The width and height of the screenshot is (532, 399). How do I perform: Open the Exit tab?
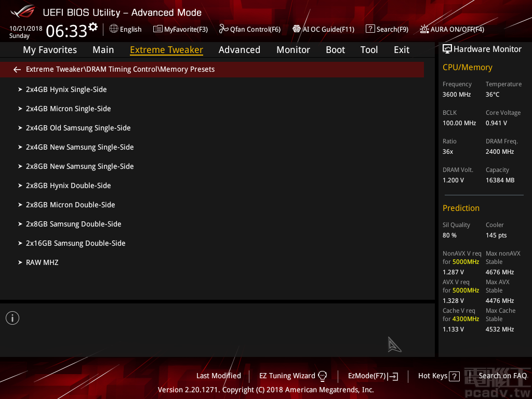402,50
